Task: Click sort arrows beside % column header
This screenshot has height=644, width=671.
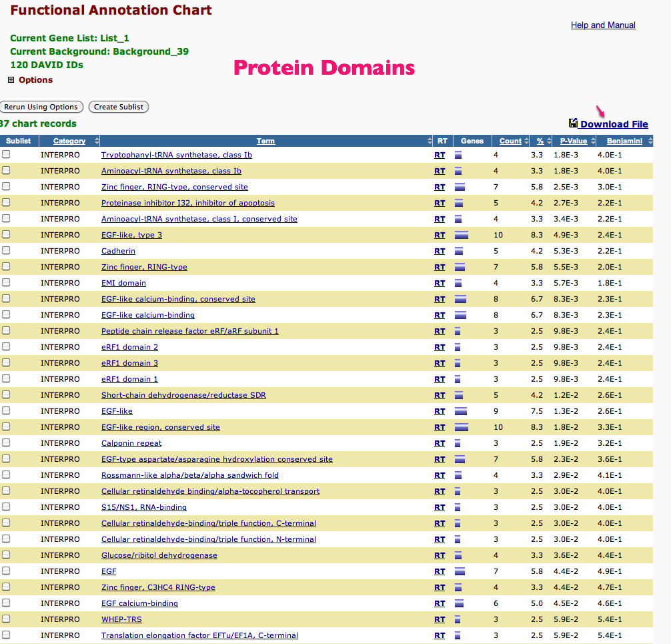Action: [x=549, y=141]
